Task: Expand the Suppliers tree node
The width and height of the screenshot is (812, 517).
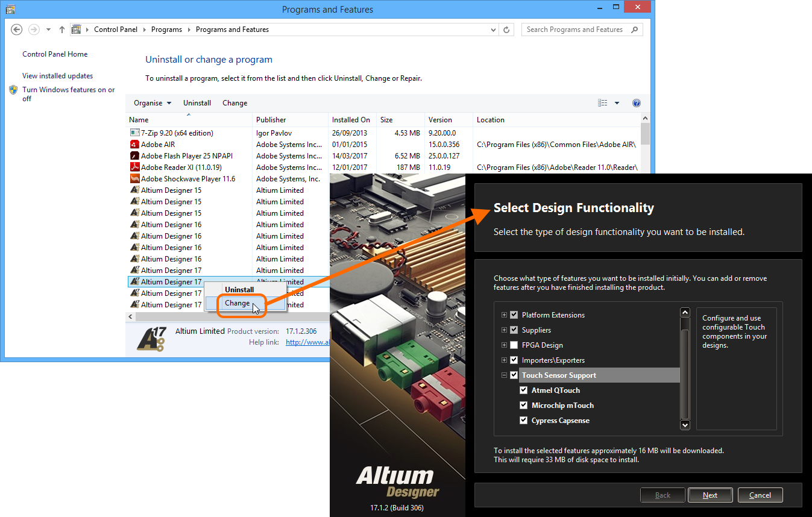Action: tap(504, 330)
